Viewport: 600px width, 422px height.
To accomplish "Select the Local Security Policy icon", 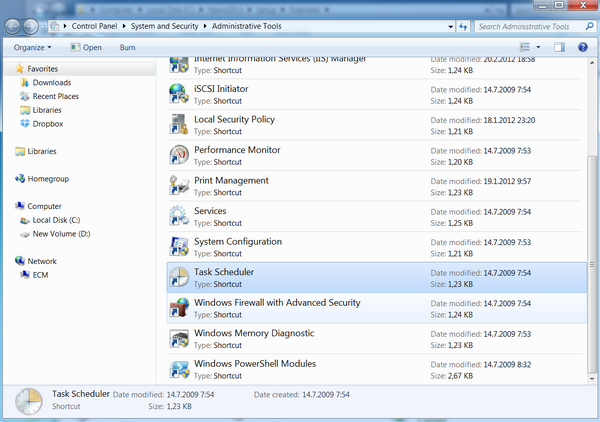I will [179, 124].
